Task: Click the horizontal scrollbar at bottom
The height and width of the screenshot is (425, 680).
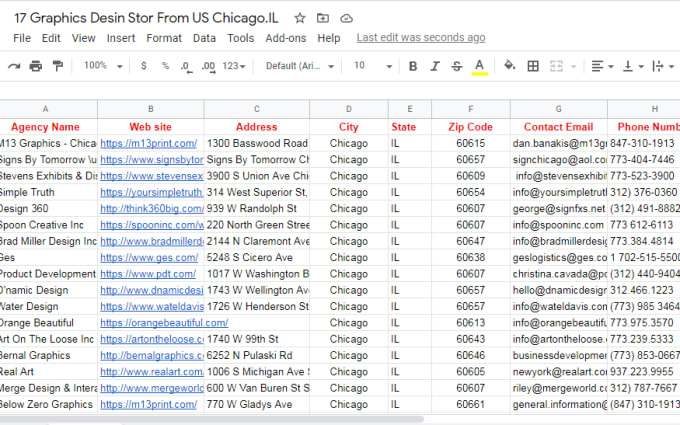Action: tap(212, 419)
